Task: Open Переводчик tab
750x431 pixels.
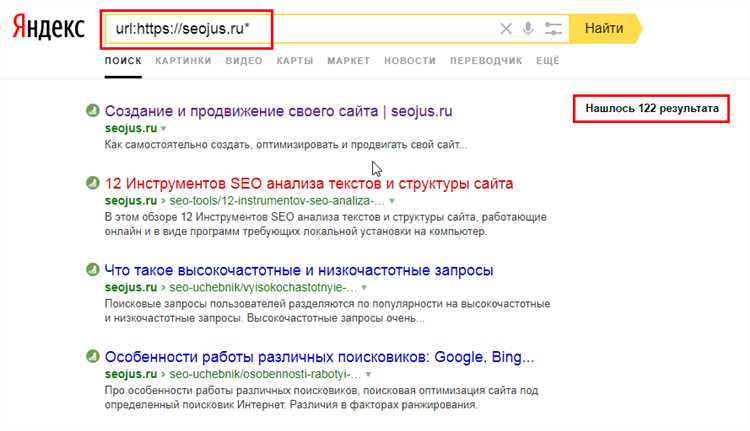Action: 486,61
